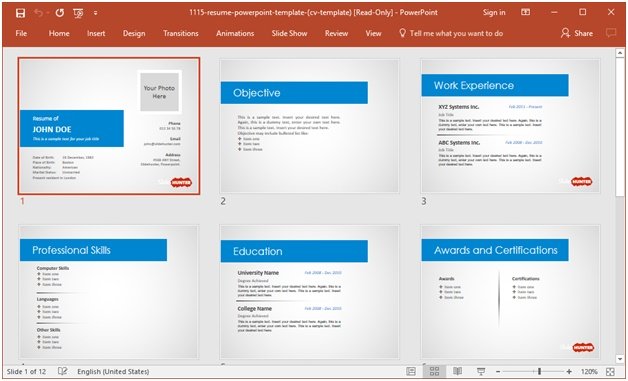Click the Redo/Repeat icon
Screen dimensions: 628x381
[x=60, y=13]
